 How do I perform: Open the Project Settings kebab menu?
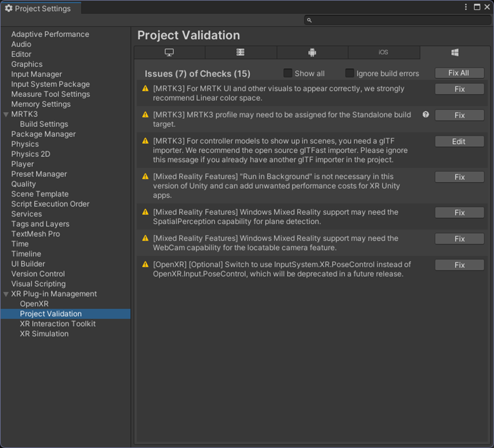pos(466,7)
